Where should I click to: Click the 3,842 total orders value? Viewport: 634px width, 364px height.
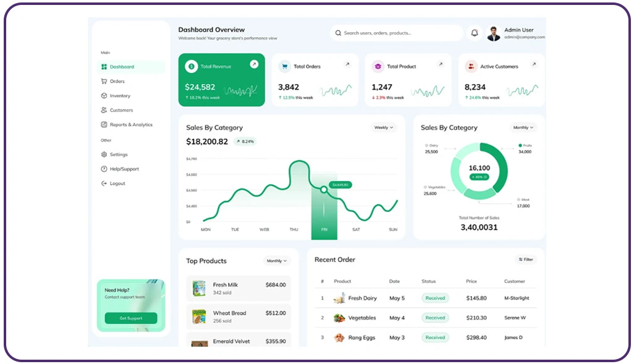click(289, 87)
